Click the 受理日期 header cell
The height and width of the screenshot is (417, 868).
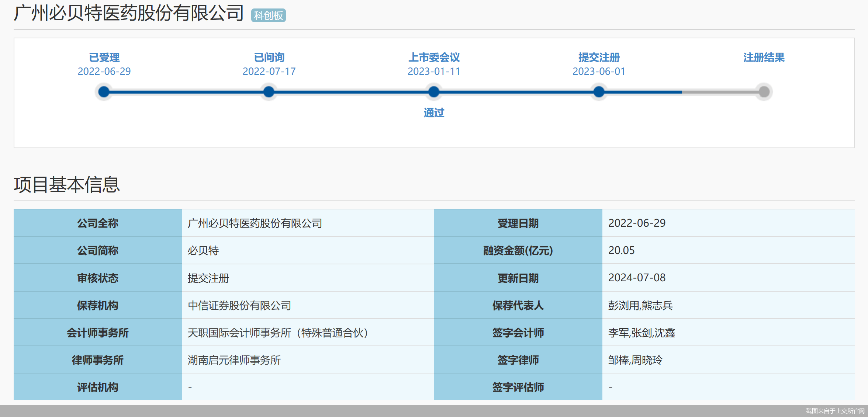(518, 223)
